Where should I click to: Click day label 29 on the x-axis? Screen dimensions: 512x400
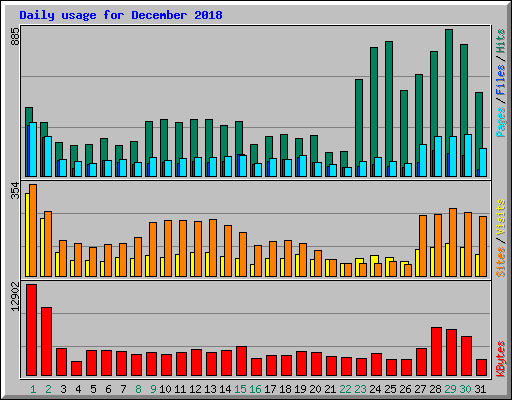[450, 389]
